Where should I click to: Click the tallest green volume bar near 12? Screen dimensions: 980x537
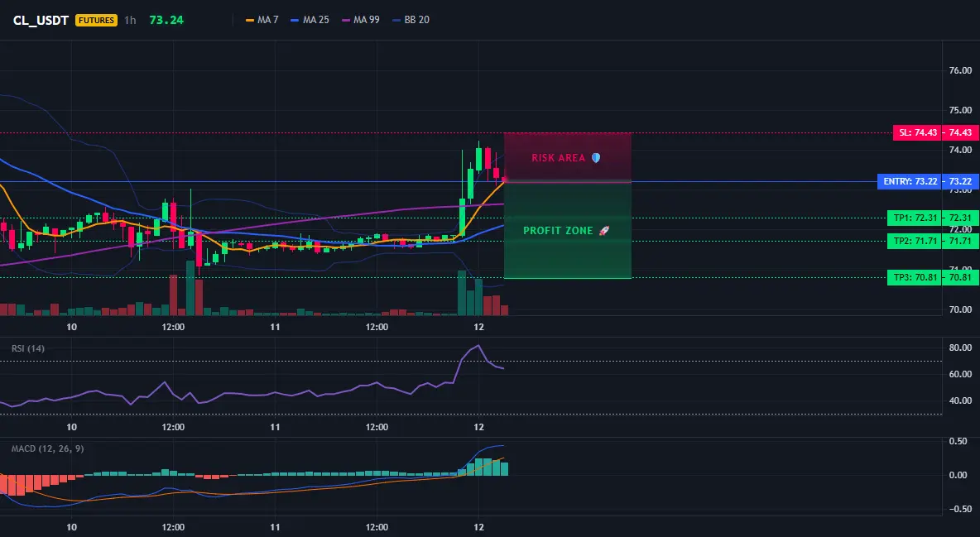(x=462, y=293)
